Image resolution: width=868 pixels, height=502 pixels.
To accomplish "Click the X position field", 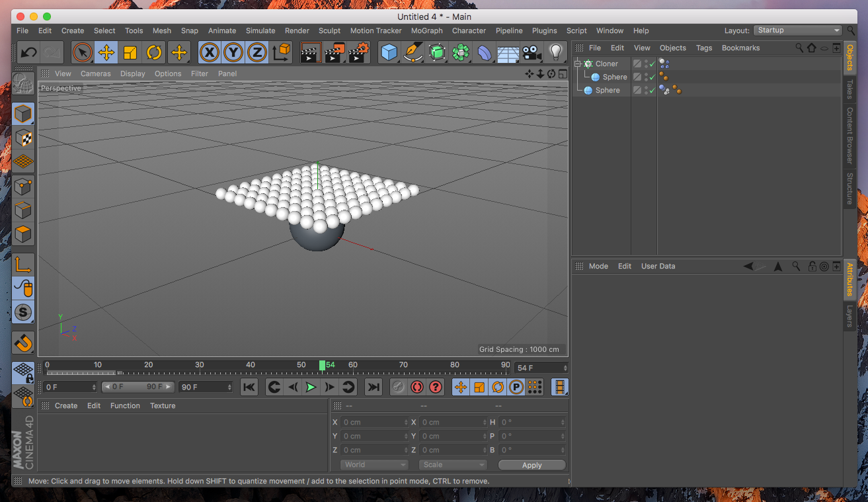I will click(374, 422).
